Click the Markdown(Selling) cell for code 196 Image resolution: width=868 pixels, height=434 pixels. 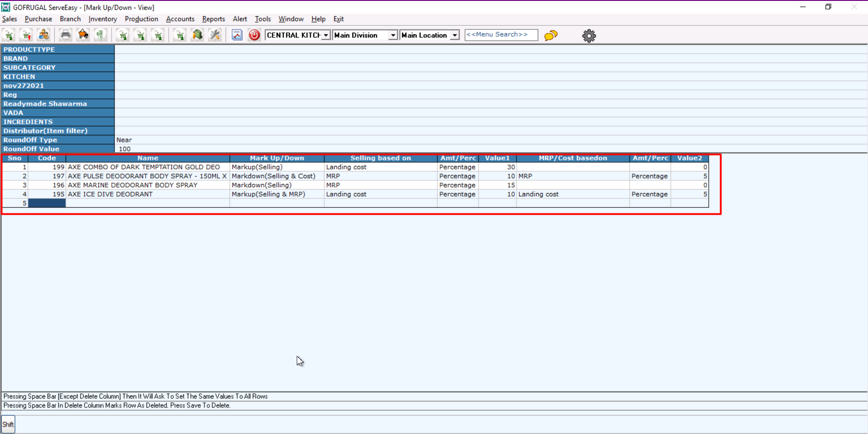[x=277, y=185]
